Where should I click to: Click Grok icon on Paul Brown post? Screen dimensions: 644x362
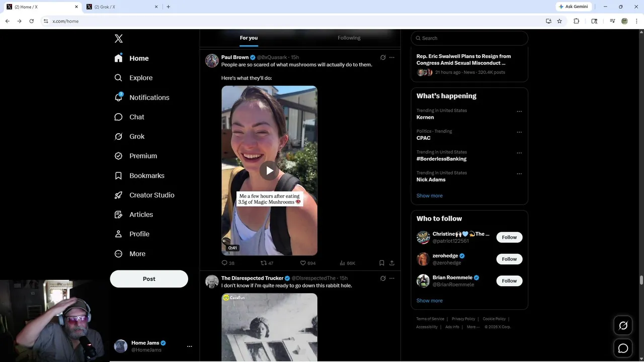point(383,57)
